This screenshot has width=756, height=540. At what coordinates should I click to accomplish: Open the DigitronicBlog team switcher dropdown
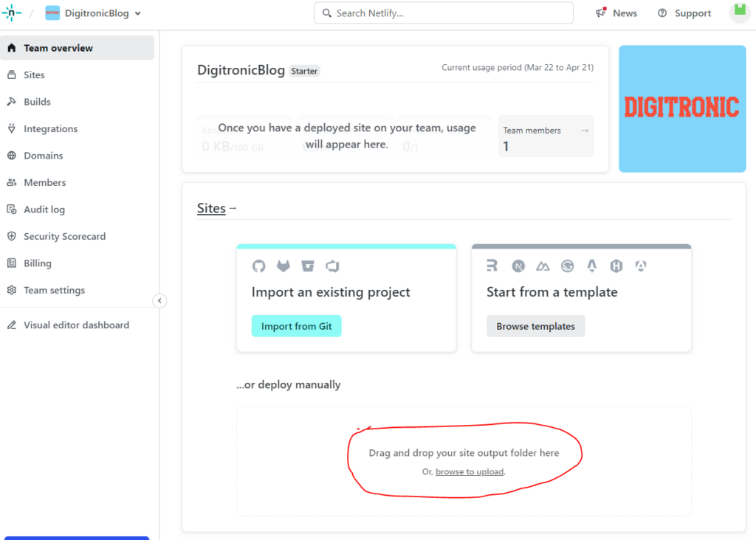tap(94, 13)
